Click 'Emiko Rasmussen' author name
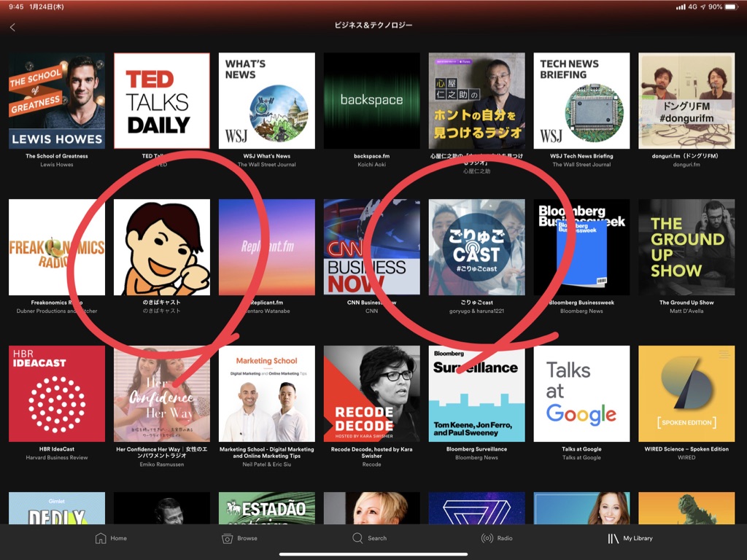Image resolution: width=747 pixels, height=560 pixels. [162, 464]
